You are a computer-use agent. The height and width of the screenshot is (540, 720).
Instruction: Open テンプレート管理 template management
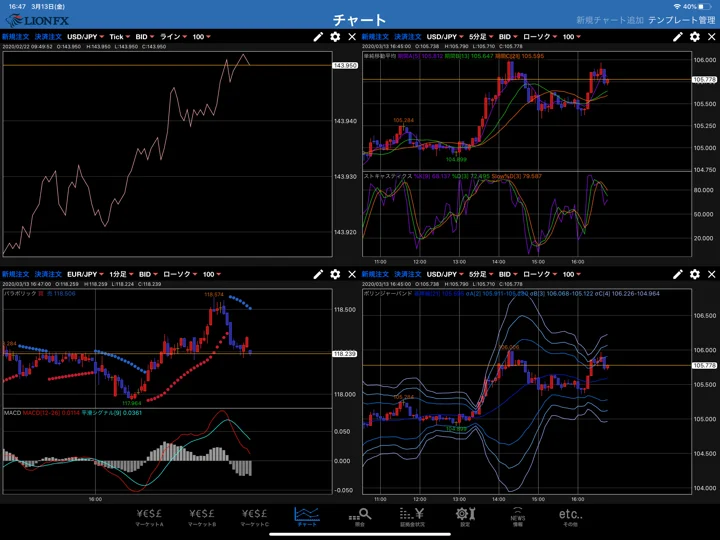[682, 20]
